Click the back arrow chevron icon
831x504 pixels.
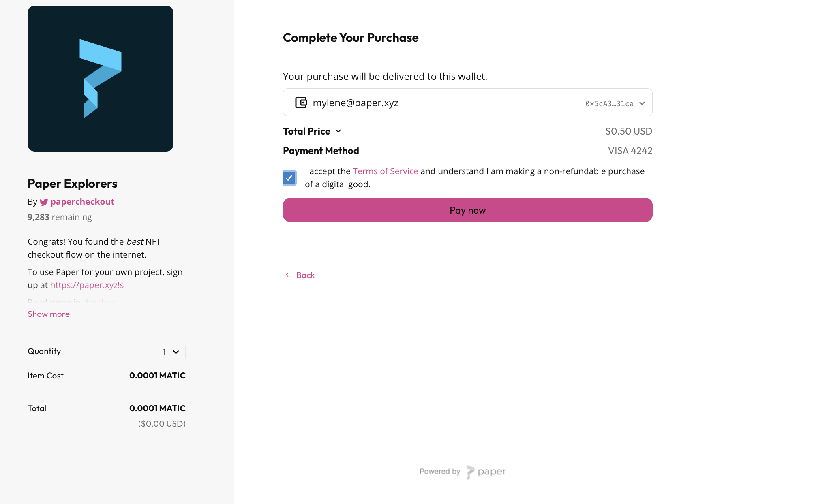click(x=287, y=275)
